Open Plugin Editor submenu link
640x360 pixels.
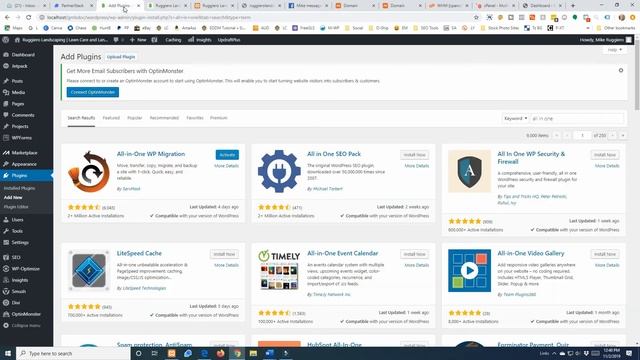coord(16,207)
